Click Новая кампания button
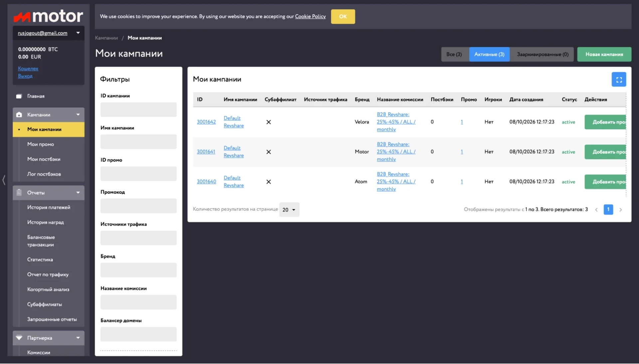 (x=604, y=54)
